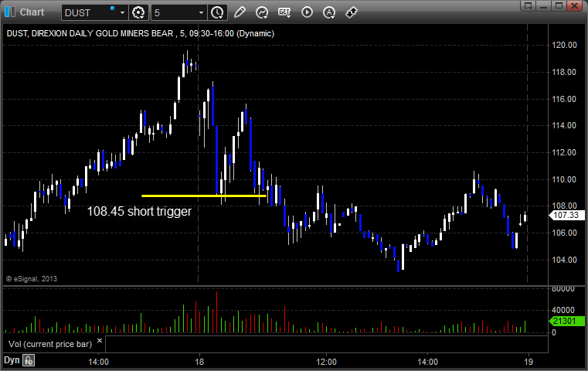Click the date label 19 on time axis
The height and width of the screenshot is (371, 588).
(x=529, y=362)
